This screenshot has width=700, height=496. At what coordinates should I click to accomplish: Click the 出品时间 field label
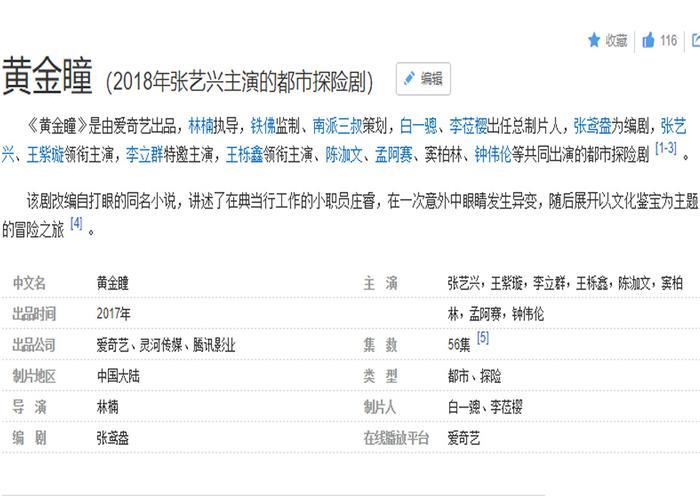click(x=34, y=314)
